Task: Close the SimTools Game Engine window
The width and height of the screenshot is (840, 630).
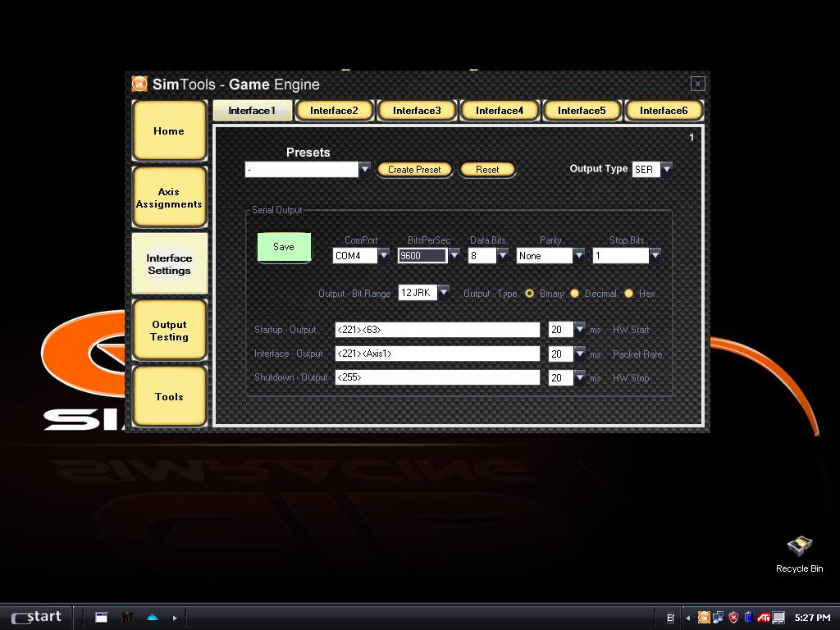Action: pos(697,84)
